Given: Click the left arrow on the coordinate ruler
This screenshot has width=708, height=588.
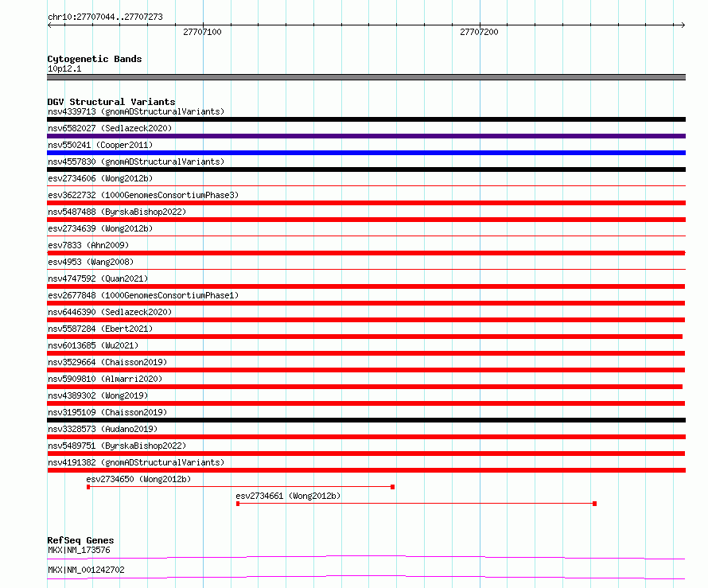Looking at the screenshot, I should click(49, 25).
